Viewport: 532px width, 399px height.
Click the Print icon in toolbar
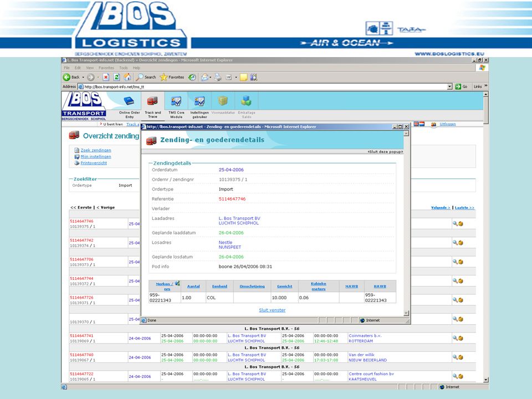click(218, 78)
